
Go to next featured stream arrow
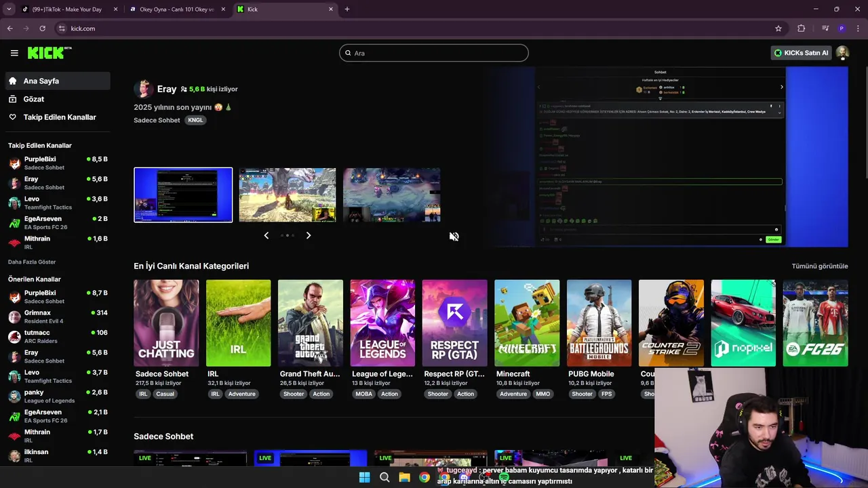coord(309,235)
